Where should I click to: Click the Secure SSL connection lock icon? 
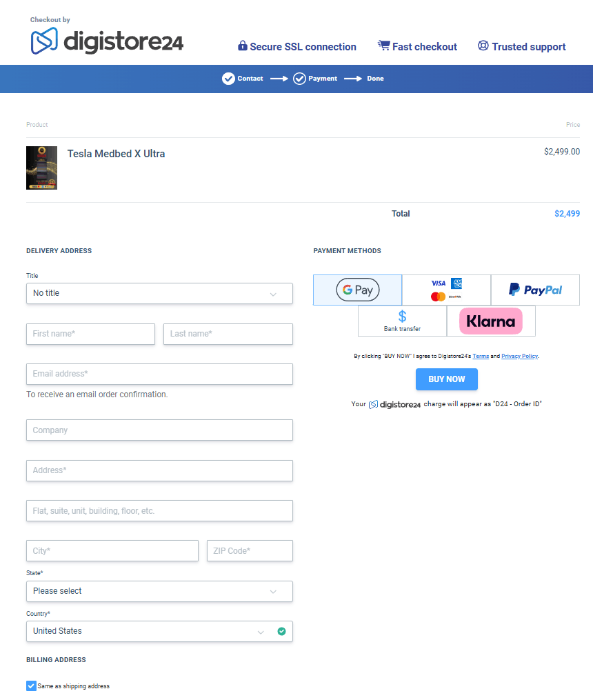coord(242,46)
